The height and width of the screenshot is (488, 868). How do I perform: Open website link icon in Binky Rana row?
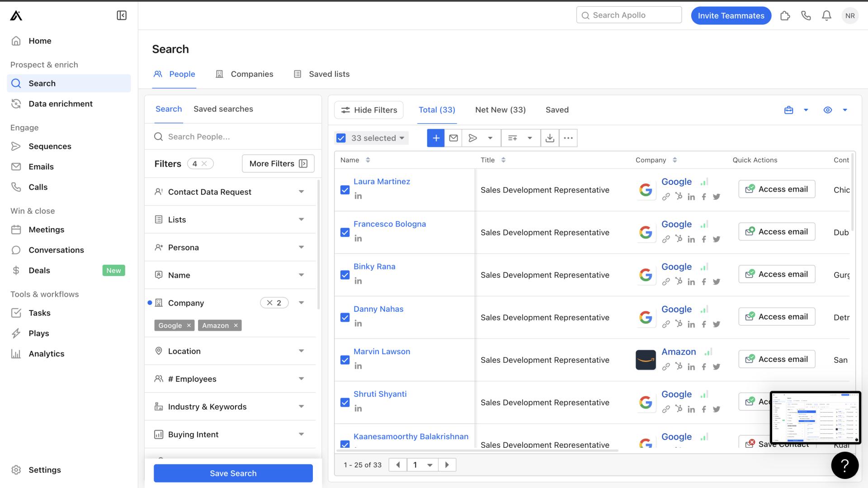tap(666, 282)
